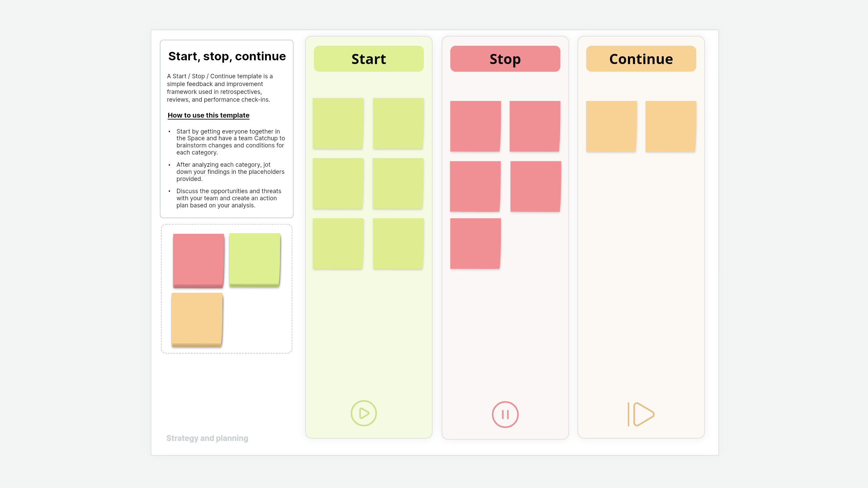The width and height of the screenshot is (868, 488).
Task: Select the bottom-right green note in Start
Action: pyautogui.click(x=398, y=243)
